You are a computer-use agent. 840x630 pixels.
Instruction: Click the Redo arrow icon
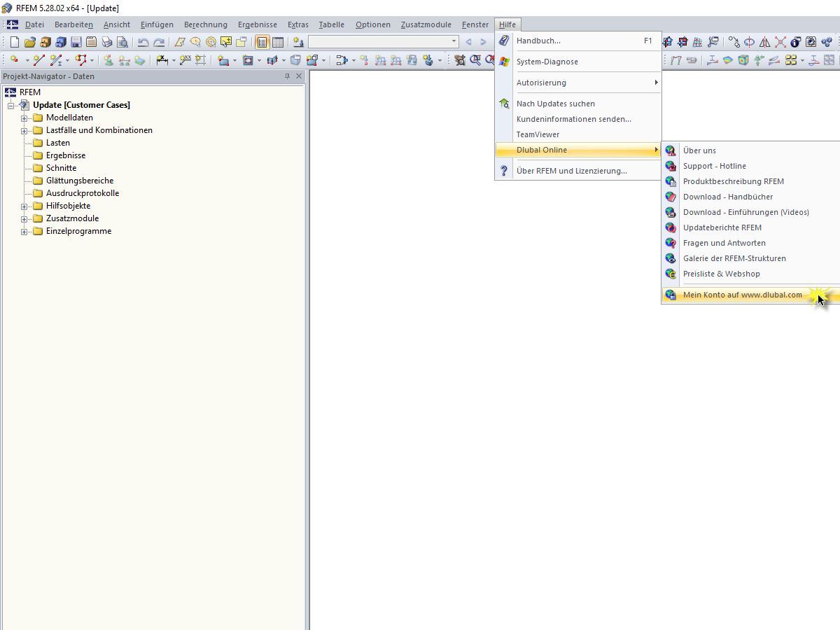(x=159, y=42)
